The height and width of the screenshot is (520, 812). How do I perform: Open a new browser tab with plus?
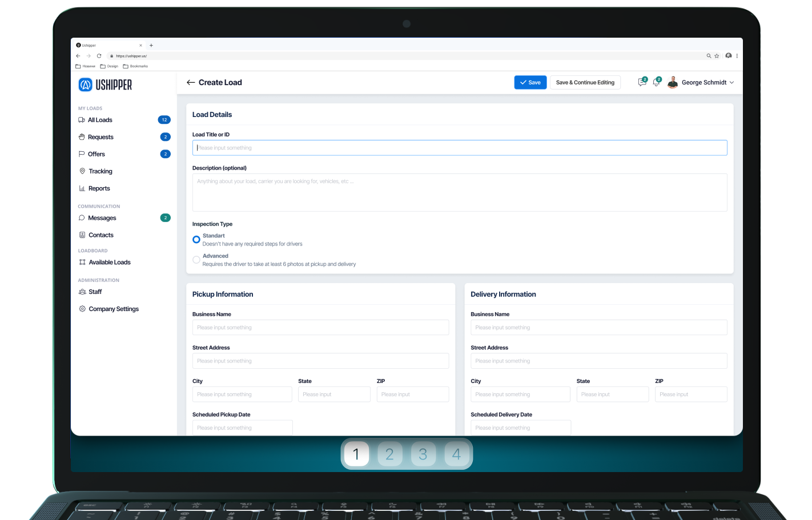151,45
